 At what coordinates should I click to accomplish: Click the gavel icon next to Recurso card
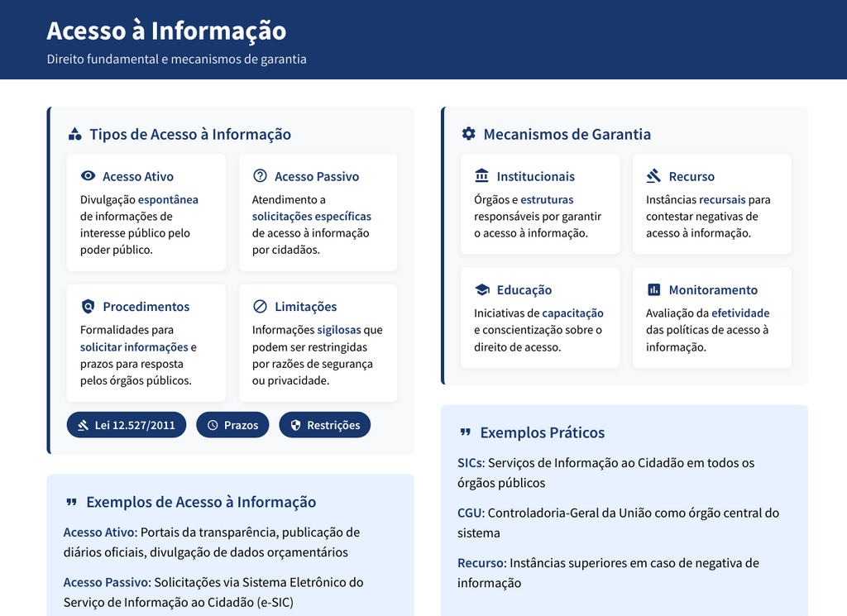(653, 175)
